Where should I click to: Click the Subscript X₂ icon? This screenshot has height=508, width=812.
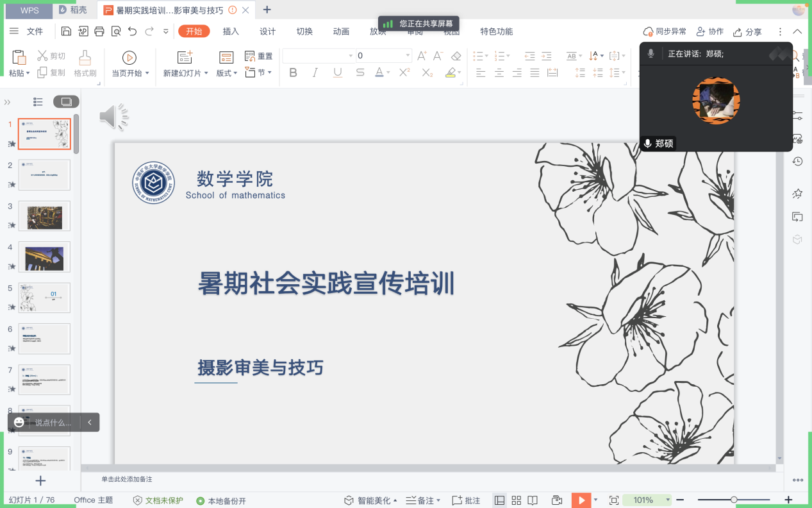(427, 72)
